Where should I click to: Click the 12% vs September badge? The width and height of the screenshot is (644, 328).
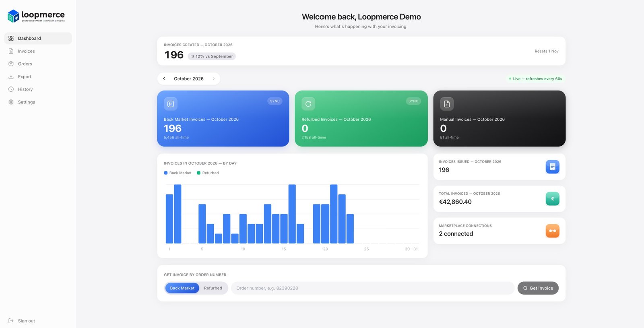pyautogui.click(x=212, y=56)
